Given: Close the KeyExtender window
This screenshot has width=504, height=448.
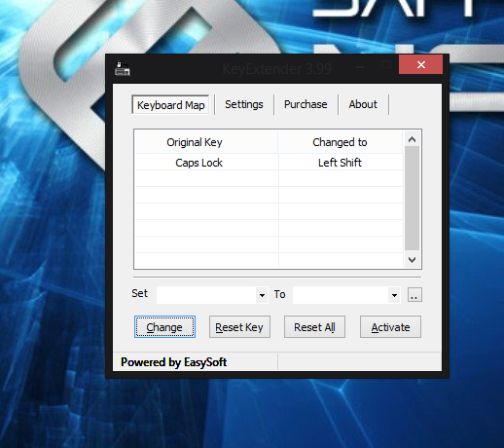Looking at the screenshot, I should point(420,64).
